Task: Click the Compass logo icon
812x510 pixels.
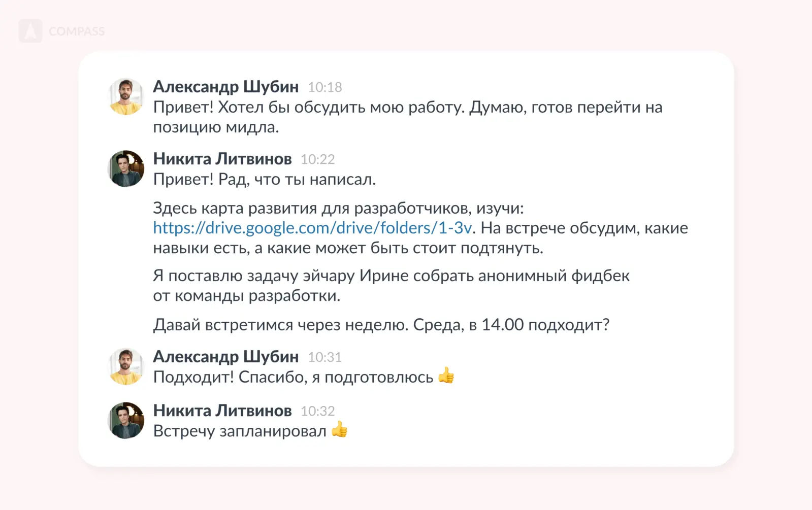Action: [30, 31]
